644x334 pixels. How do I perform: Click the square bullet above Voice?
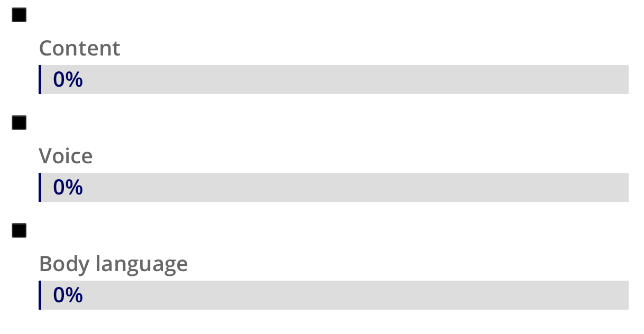pyautogui.click(x=19, y=123)
